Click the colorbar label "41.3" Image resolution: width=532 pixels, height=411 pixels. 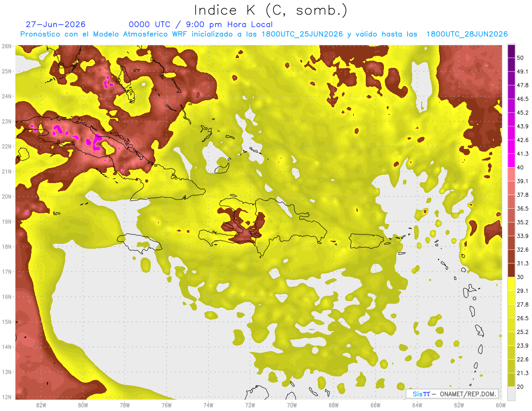(523, 154)
